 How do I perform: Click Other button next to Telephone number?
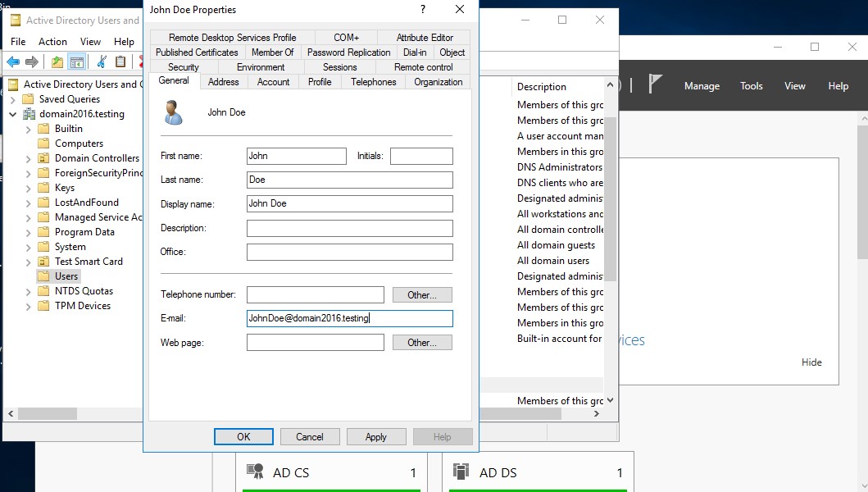coord(422,294)
